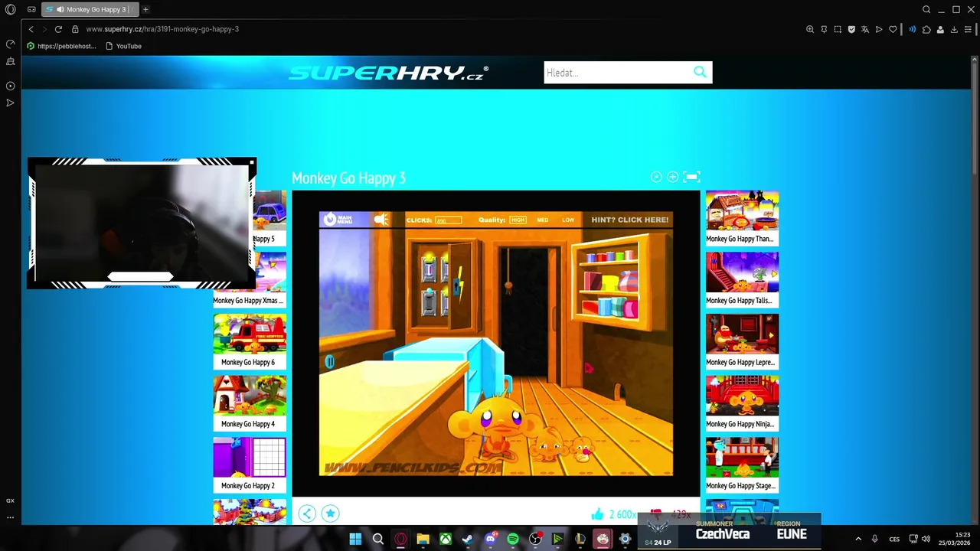The width and height of the screenshot is (980, 551).
Task: Click the game's Main Menu button
Action: pyautogui.click(x=338, y=220)
